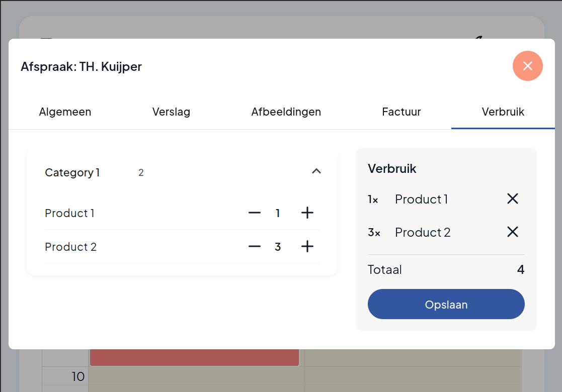The image size is (562, 392).
Task: Close the Afspraak dialog with orange X
Action: [527, 66]
